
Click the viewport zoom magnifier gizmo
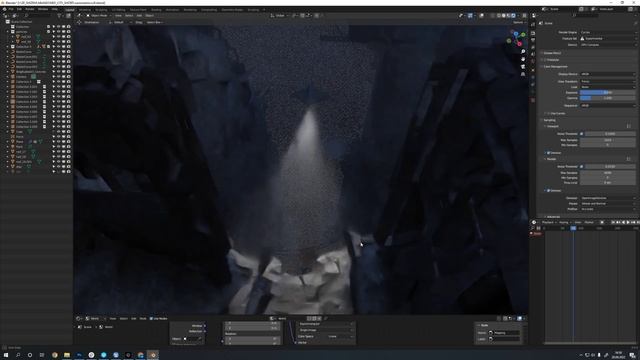coord(523,52)
